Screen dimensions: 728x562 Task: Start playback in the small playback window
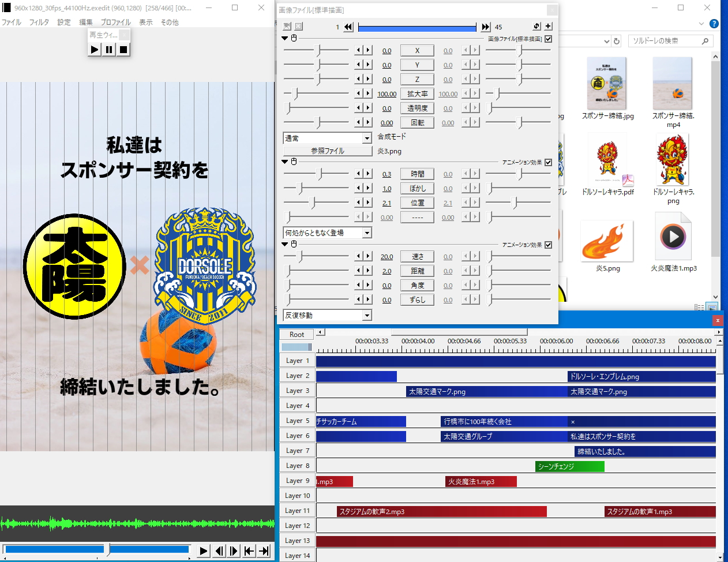coord(95,50)
